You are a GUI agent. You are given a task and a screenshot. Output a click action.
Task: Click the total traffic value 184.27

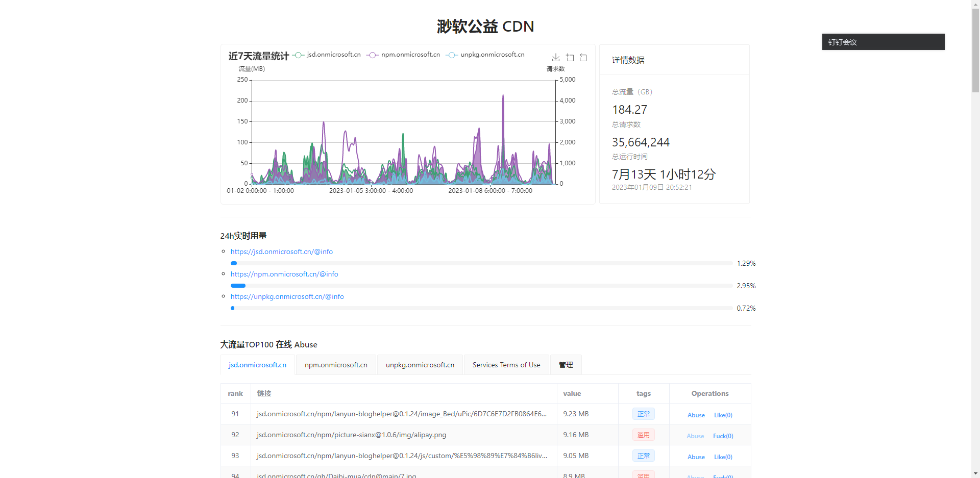(629, 110)
